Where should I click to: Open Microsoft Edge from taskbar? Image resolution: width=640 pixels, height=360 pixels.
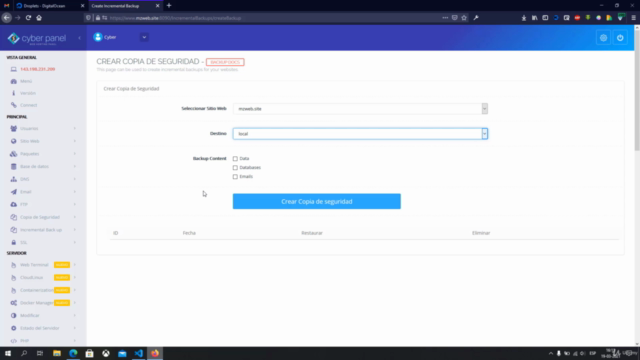coord(73,353)
